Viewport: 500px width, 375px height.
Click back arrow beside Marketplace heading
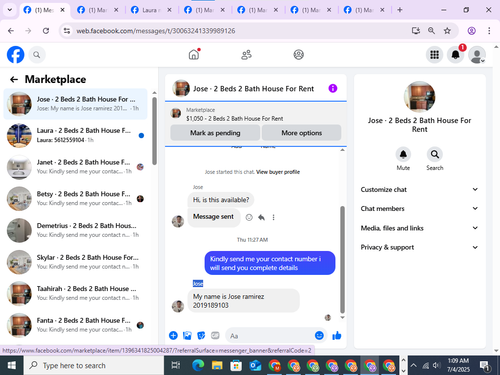[x=14, y=79]
